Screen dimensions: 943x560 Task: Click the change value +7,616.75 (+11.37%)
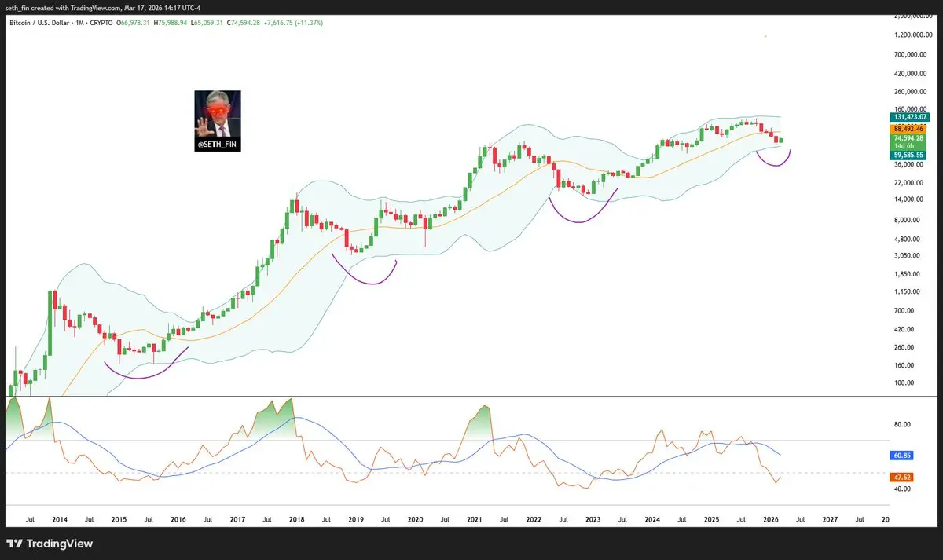pos(294,23)
